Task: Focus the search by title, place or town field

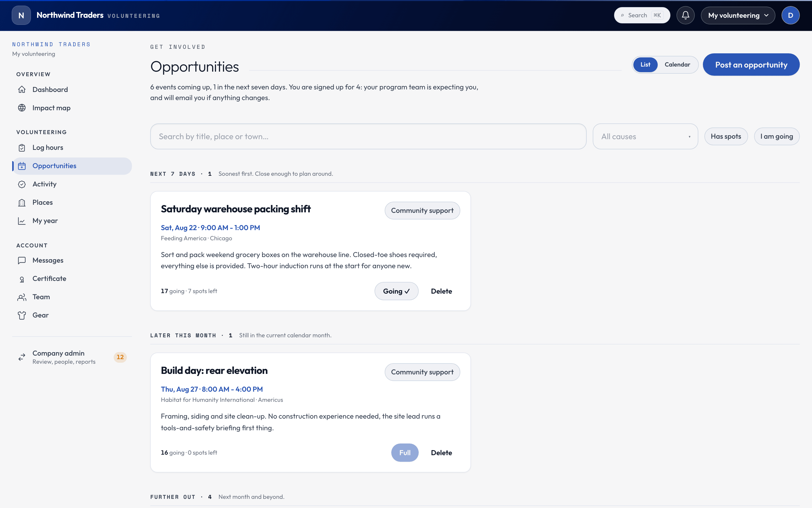Action: pyautogui.click(x=368, y=136)
